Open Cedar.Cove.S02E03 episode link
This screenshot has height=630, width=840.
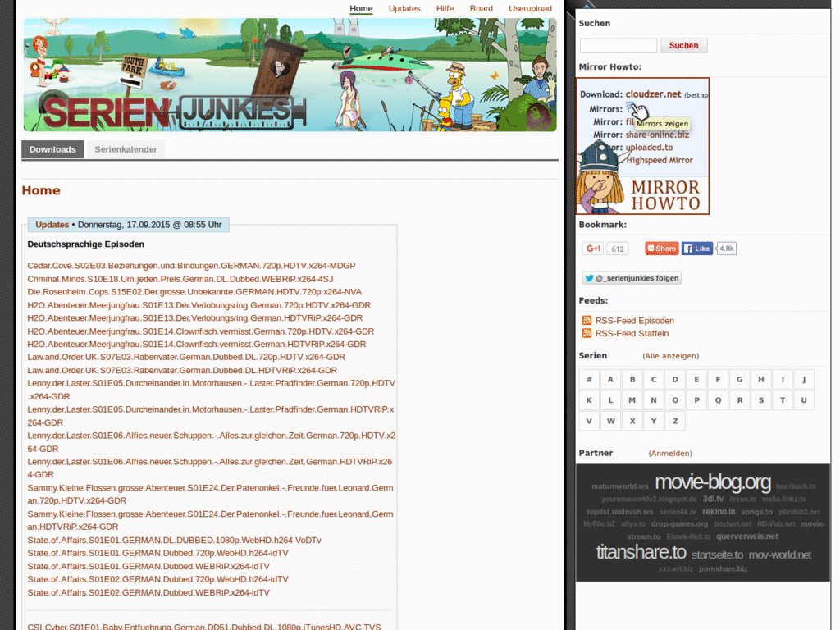191,266
